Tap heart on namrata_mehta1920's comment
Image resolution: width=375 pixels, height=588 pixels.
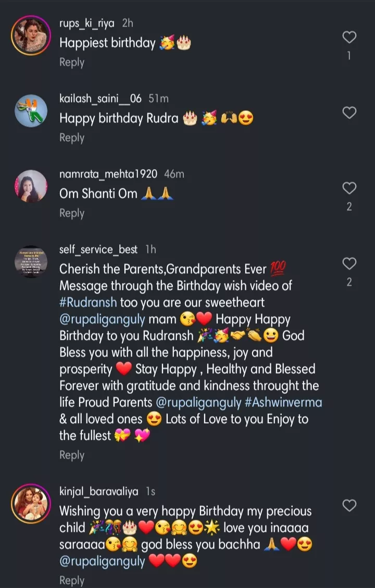[x=349, y=188]
